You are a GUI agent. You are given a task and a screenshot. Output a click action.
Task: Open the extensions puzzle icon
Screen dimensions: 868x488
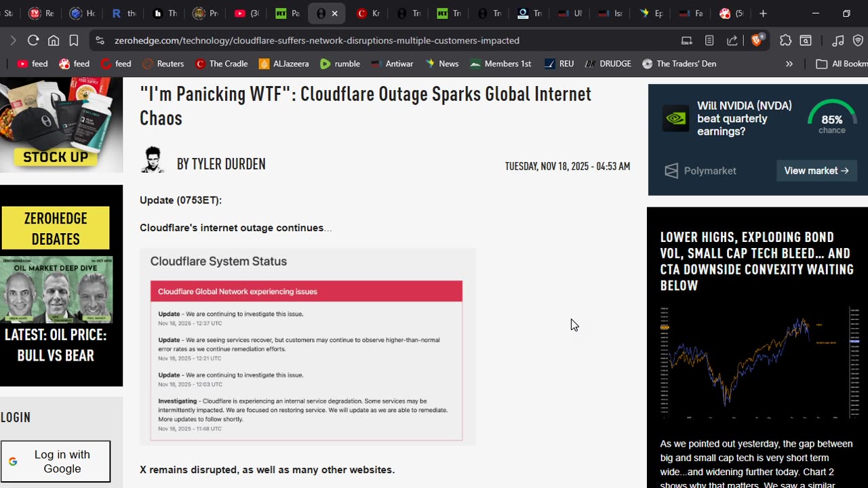coord(785,40)
